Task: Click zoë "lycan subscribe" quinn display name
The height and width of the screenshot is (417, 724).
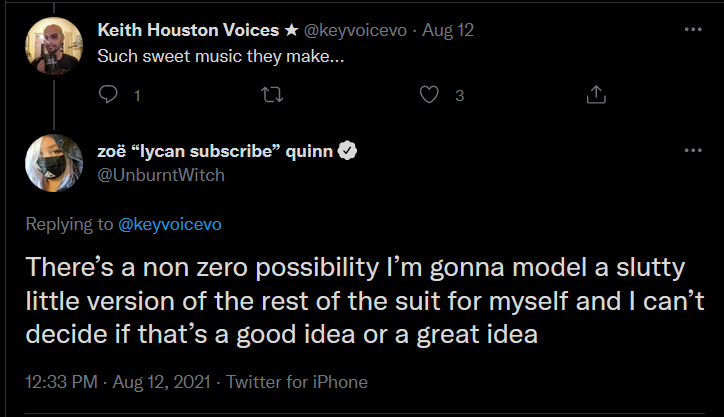Action: pos(215,151)
